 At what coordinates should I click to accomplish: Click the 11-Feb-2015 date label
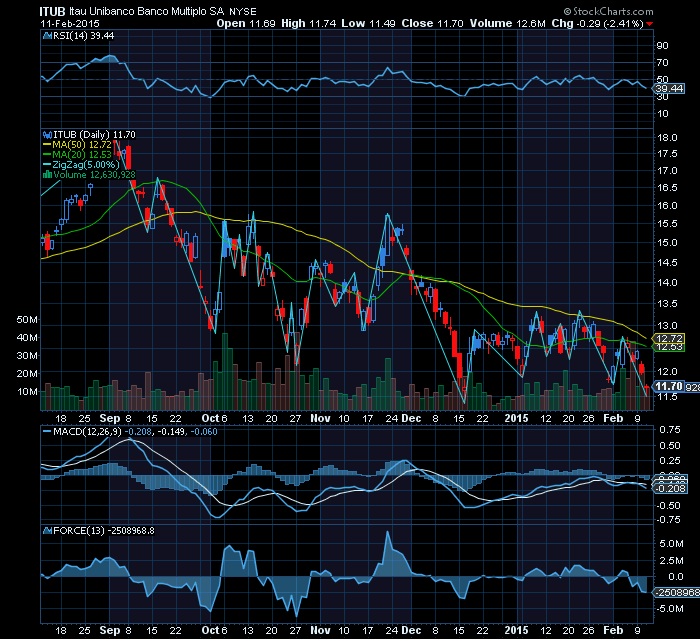70,24
